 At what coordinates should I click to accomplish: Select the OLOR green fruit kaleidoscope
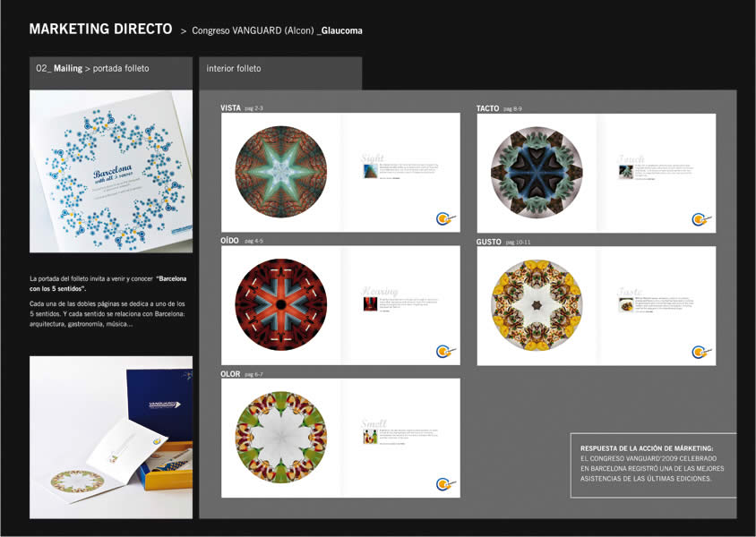281,438
